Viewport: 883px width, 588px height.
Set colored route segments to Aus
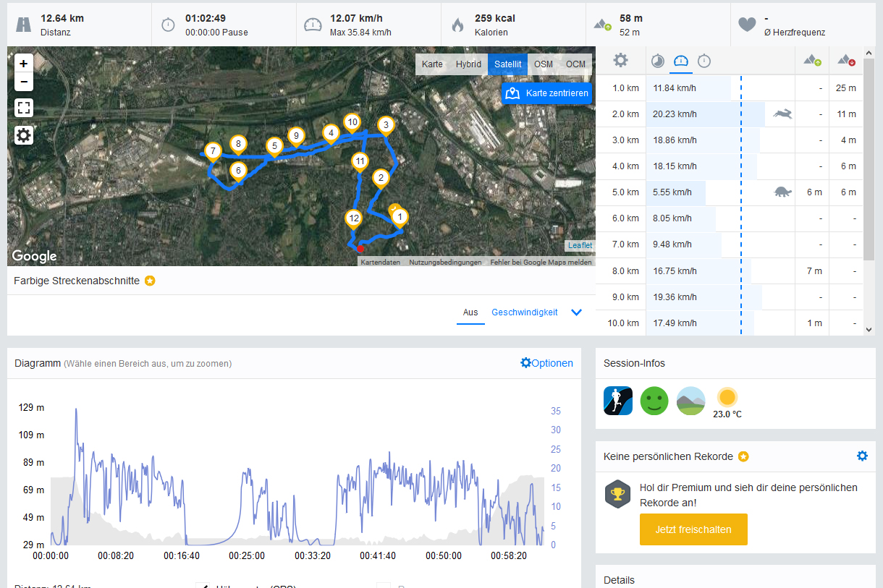click(470, 312)
